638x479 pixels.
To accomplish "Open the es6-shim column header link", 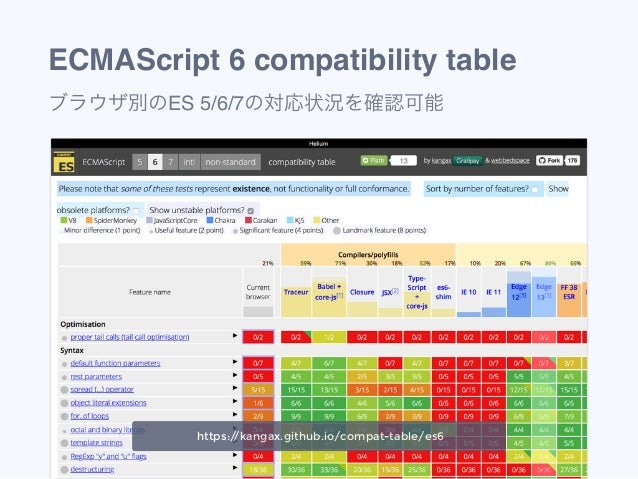I will [x=443, y=292].
